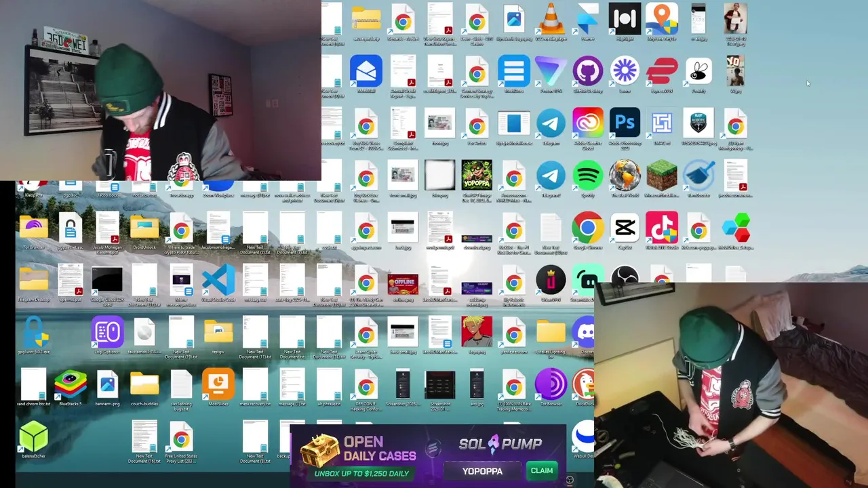868x488 pixels.
Task: Launch the Visual Studio Code shortcut
Action: pyautogui.click(x=218, y=280)
